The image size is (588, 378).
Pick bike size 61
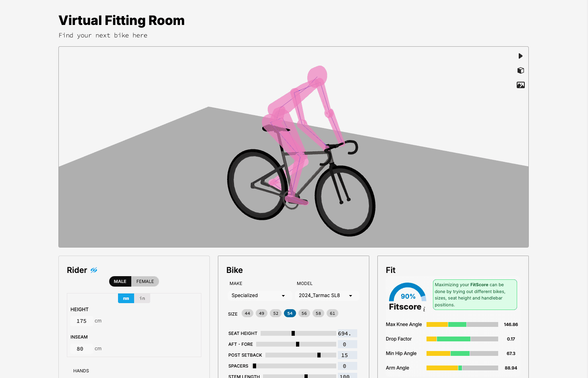point(332,313)
